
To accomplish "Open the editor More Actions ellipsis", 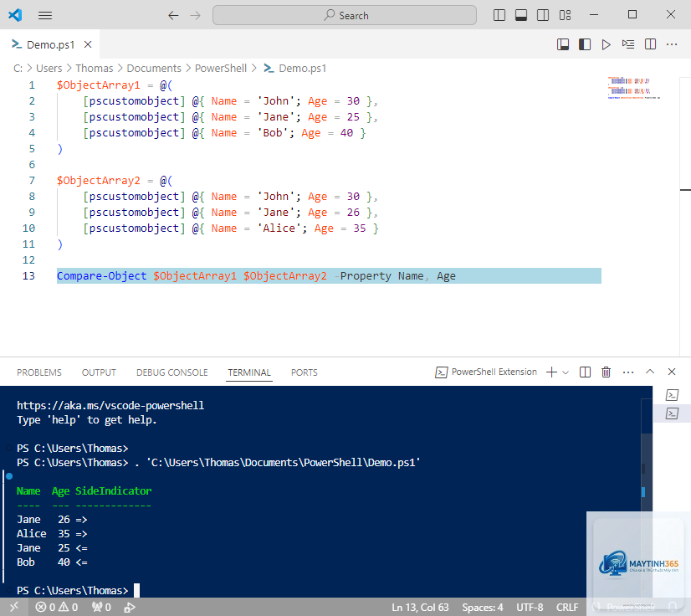I will (x=672, y=44).
